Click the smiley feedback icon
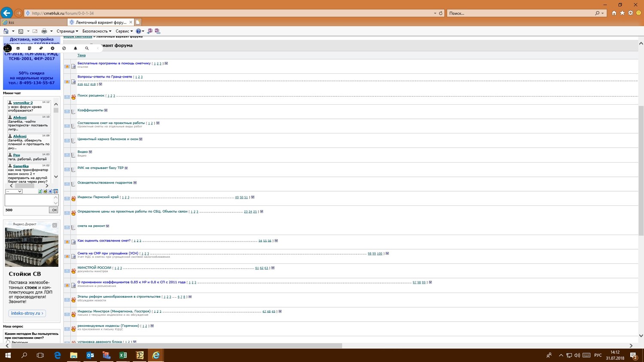The width and height of the screenshot is (644, 362). point(638,13)
